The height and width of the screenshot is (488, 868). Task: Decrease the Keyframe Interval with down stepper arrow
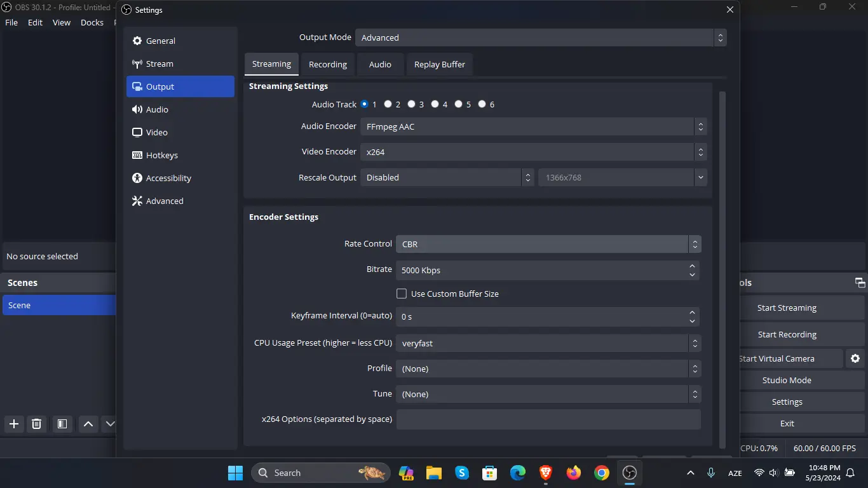point(692,321)
